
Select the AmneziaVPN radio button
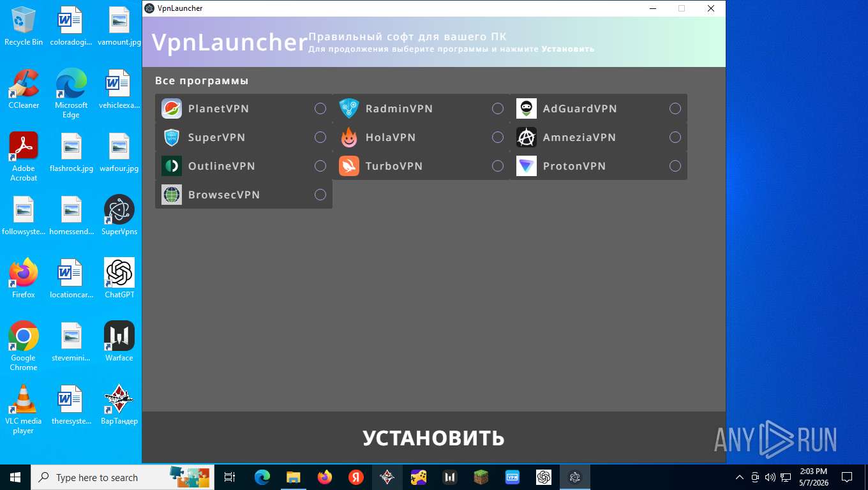tap(675, 137)
